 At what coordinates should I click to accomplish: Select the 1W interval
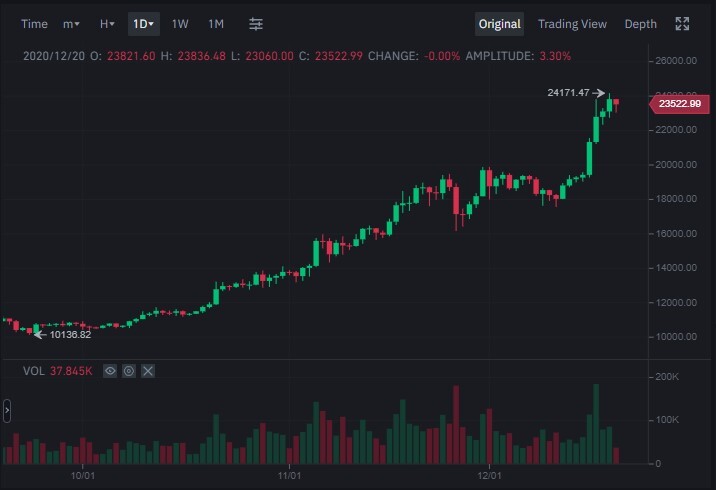(x=180, y=24)
